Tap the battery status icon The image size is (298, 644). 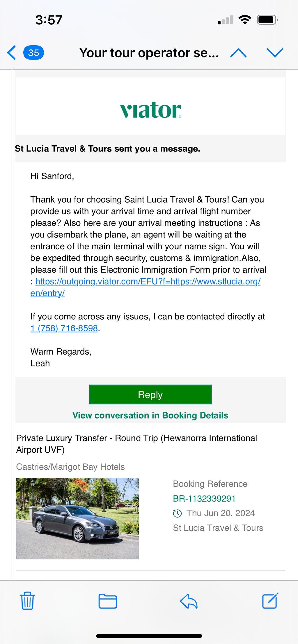pos(267,20)
